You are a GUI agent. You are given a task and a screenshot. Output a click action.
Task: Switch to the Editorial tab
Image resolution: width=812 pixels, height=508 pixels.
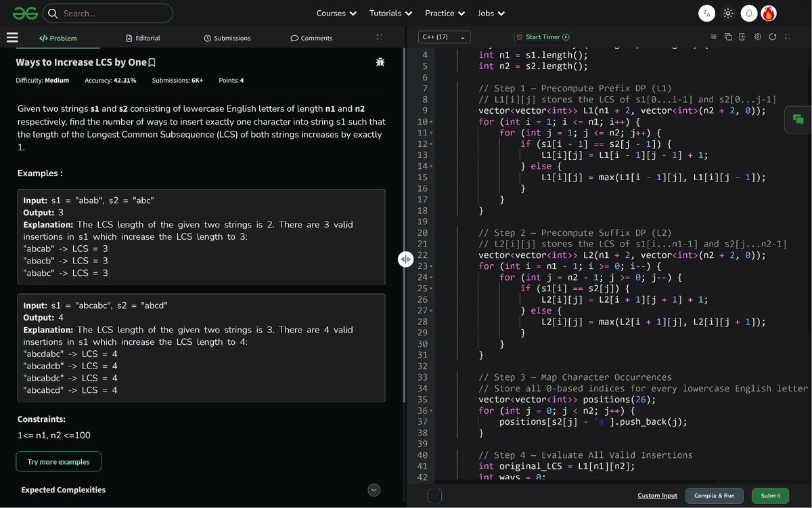[x=143, y=38]
